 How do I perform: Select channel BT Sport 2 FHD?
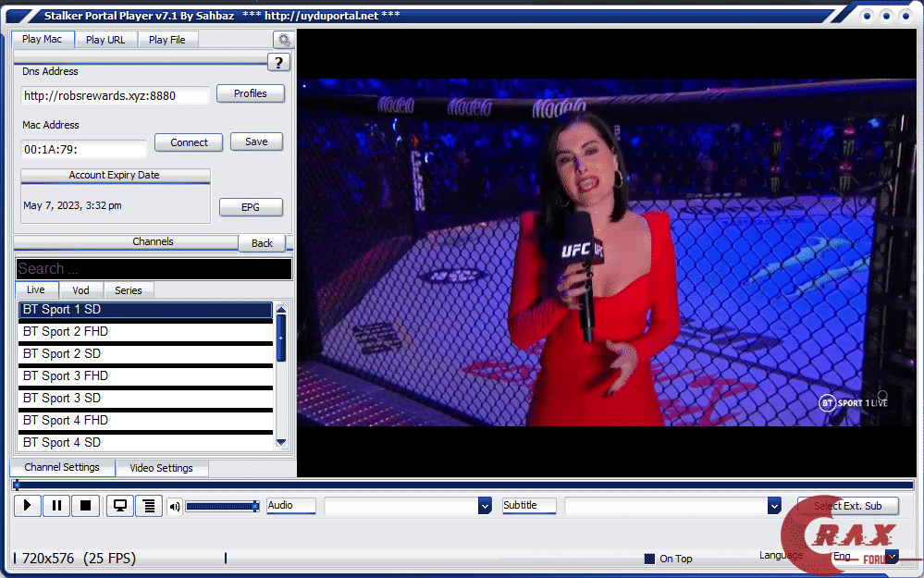point(145,332)
